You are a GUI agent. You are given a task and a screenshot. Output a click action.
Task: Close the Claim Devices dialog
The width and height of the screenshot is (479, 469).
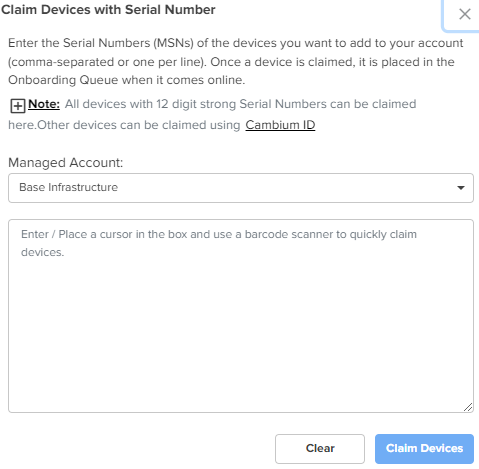(464, 14)
